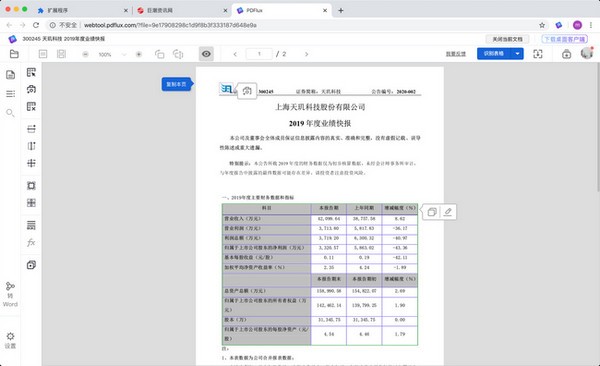Click the grid cross lines tool

[x=31, y=163]
